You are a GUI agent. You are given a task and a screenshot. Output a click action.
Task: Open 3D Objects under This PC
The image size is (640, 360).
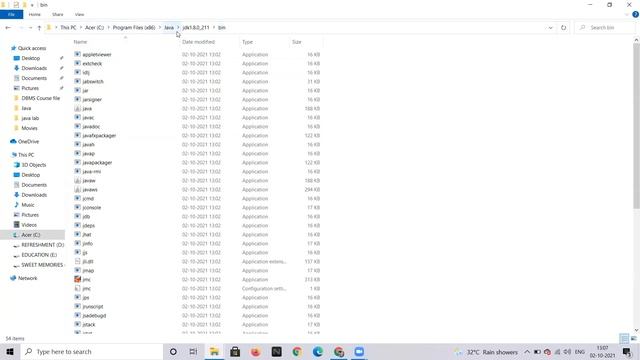pos(33,165)
